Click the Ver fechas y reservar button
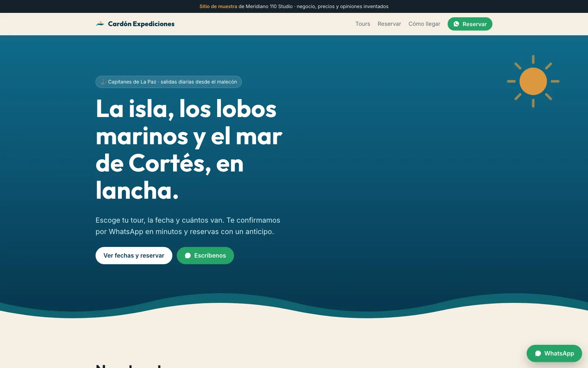The height and width of the screenshot is (368, 588). pyautogui.click(x=134, y=255)
